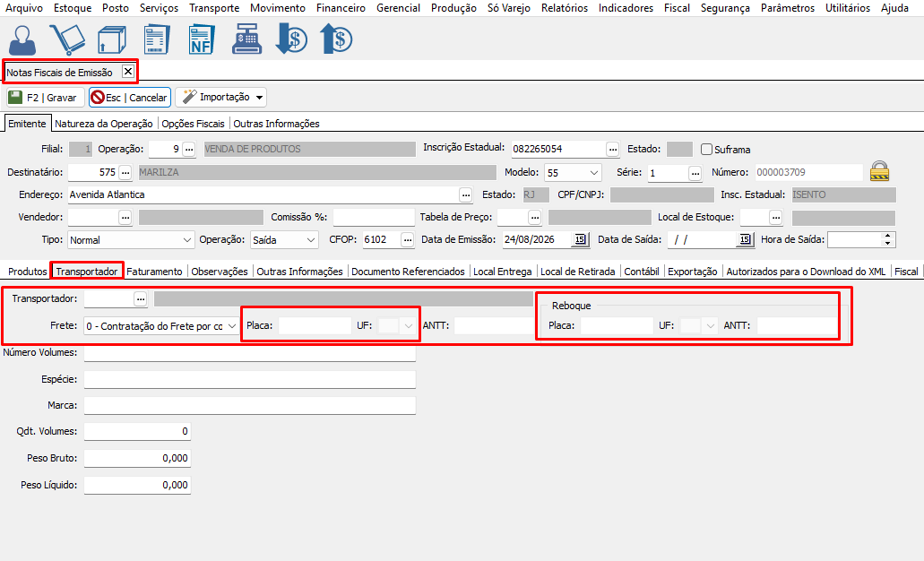Open the Utilitários menu

[x=848, y=8]
